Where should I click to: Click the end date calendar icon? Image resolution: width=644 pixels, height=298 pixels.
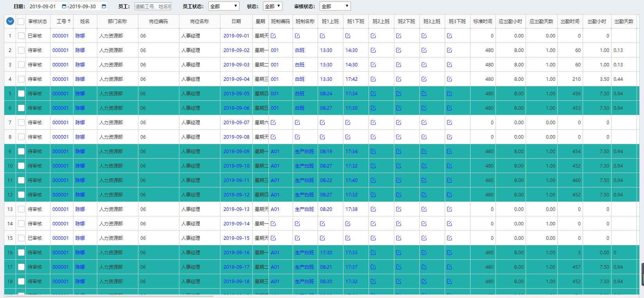point(104,6)
